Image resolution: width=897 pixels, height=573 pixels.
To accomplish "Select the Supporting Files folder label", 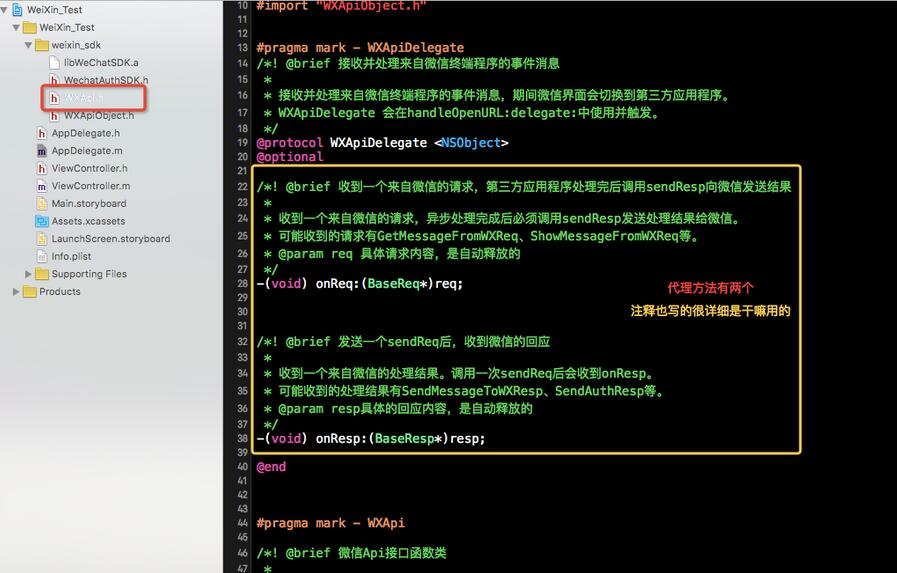I will tap(89, 274).
